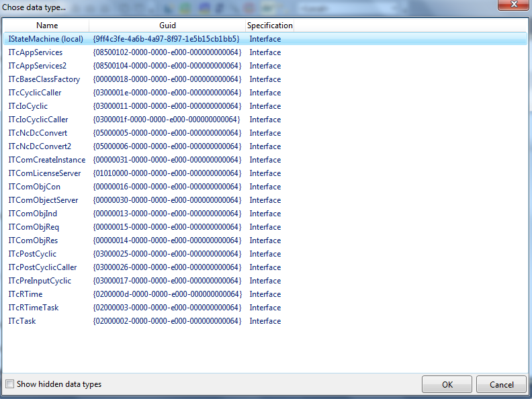Image resolution: width=532 pixels, height=399 pixels.
Task: Click Interface cell in ITComObjCon row
Action: pyautogui.click(x=265, y=187)
